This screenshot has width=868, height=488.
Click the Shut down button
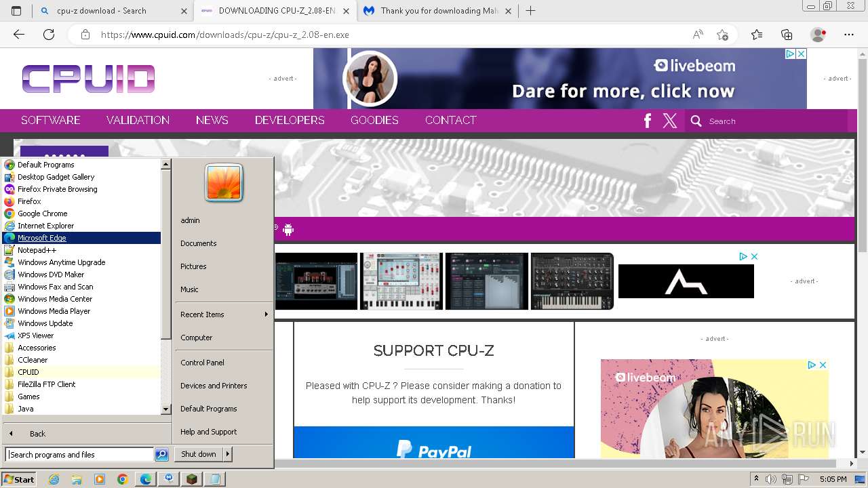(199, 454)
